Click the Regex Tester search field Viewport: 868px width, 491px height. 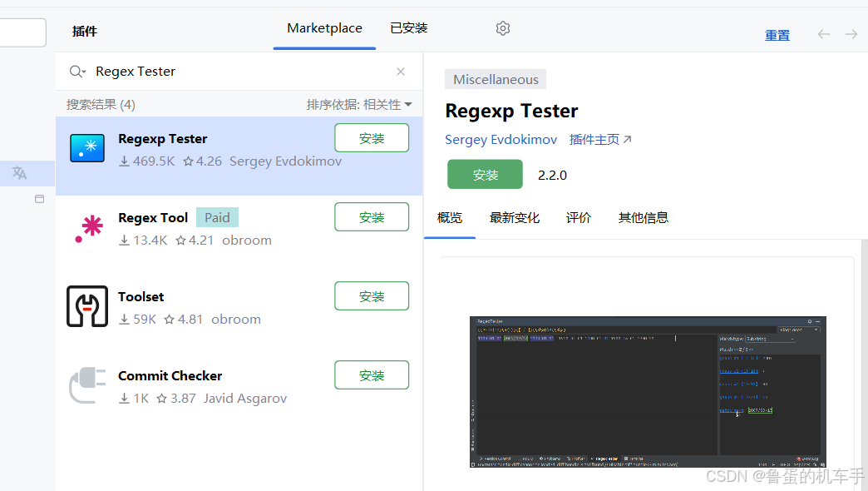click(x=239, y=72)
